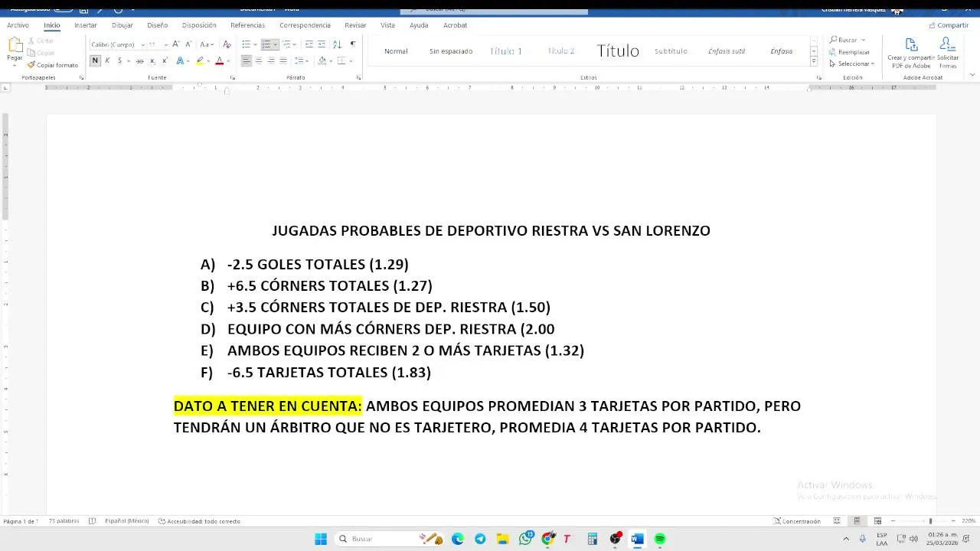The image size is (980, 551).
Task: Increase font size with the larger A icon
Action: point(175,44)
